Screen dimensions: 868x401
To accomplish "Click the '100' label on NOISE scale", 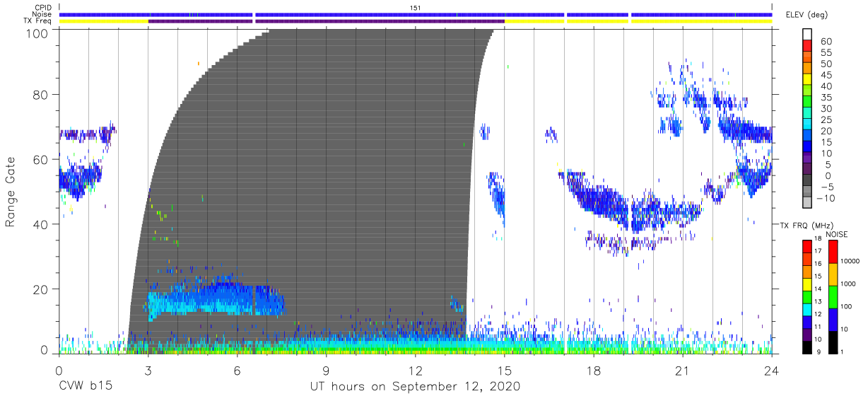I will 847,307.
